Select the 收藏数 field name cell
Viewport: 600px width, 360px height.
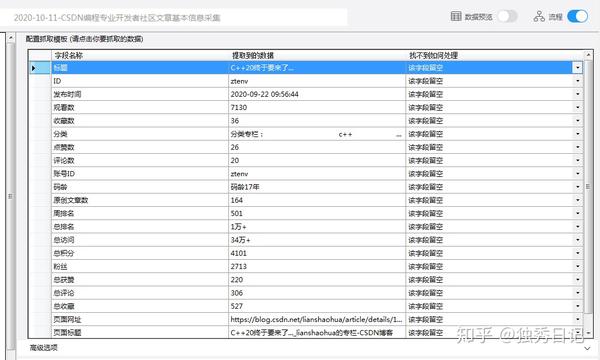[x=140, y=121]
